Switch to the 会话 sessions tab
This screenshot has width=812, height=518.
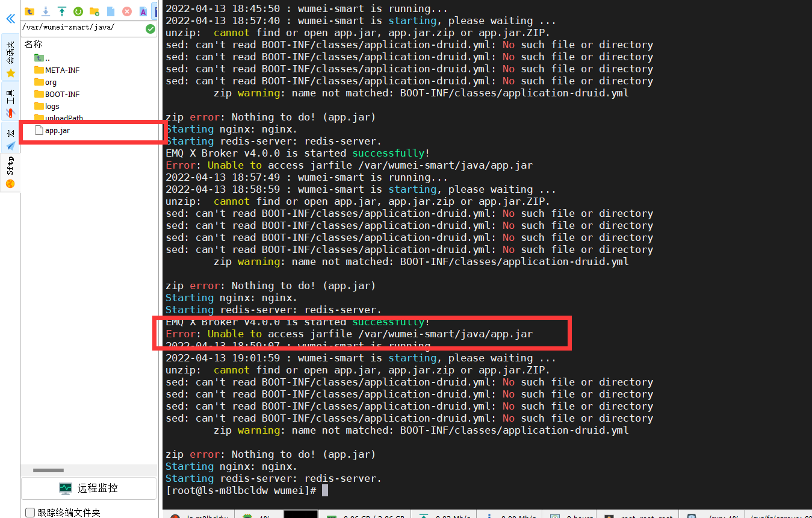(10, 54)
